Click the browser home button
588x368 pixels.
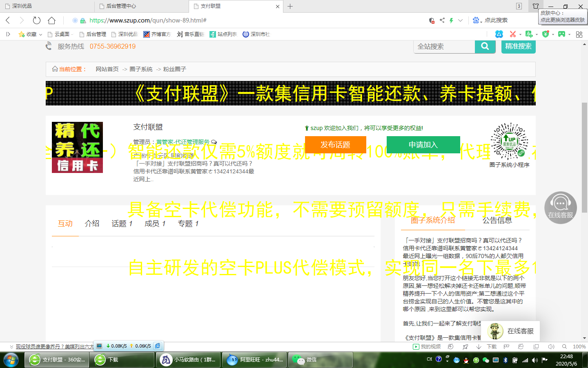(51, 20)
